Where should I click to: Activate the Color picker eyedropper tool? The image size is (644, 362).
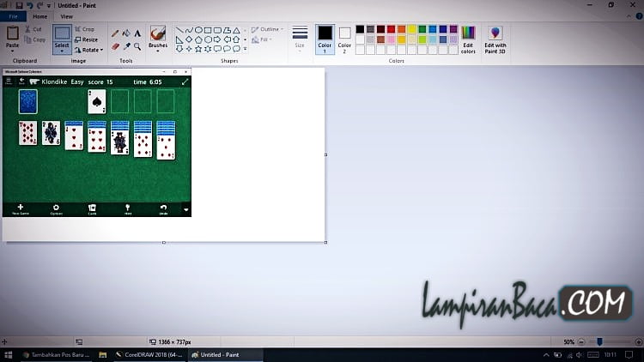point(126,46)
